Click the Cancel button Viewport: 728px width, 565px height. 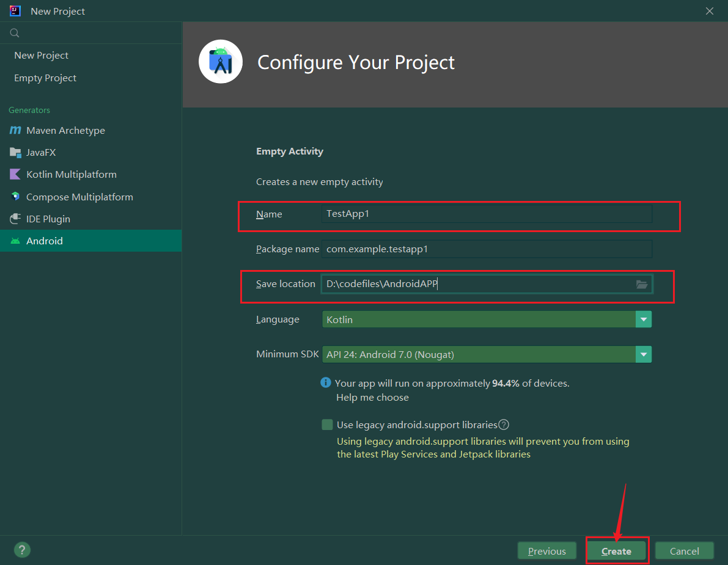click(684, 551)
